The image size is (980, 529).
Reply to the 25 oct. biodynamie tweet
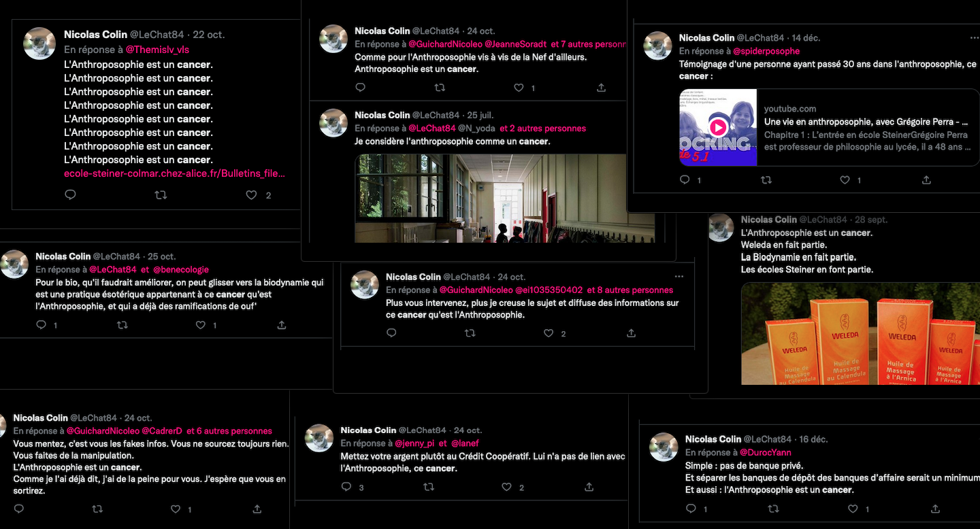(x=42, y=325)
